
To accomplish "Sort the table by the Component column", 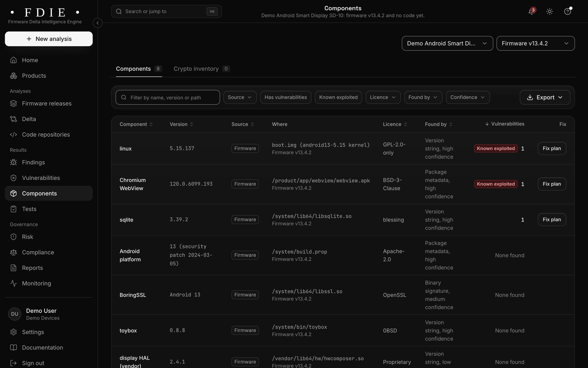I will point(136,124).
